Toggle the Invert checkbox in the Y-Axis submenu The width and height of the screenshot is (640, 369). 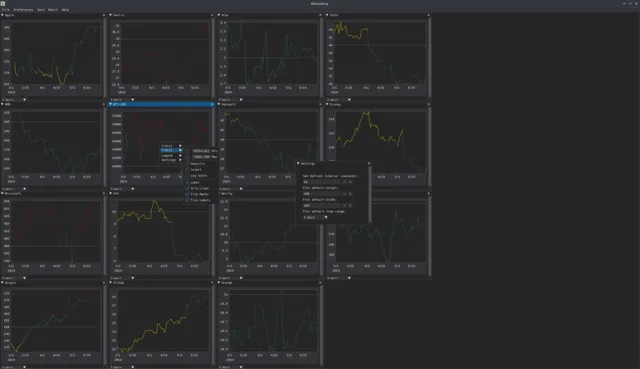click(x=187, y=169)
